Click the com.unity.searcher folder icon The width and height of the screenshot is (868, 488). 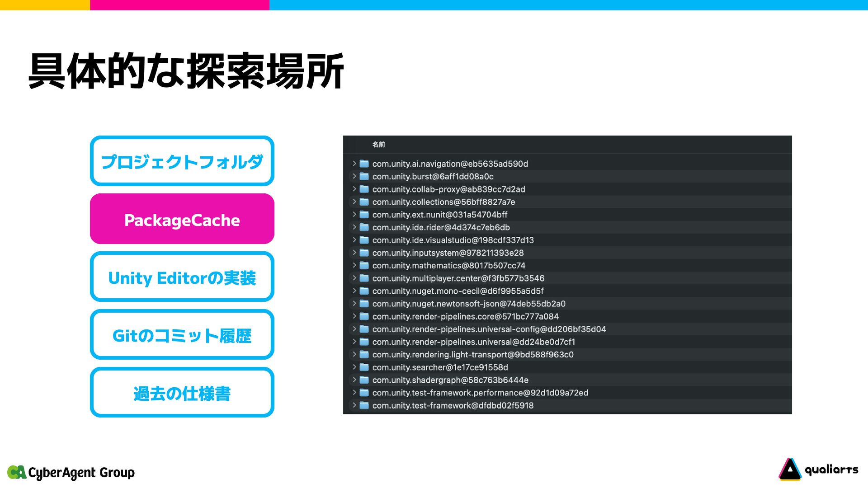(364, 367)
